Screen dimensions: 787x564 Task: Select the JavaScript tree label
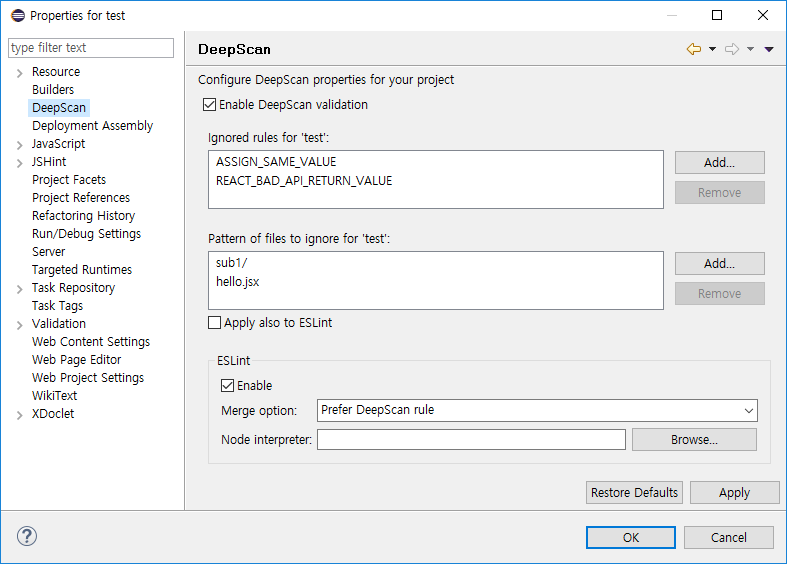pos(58,144)
